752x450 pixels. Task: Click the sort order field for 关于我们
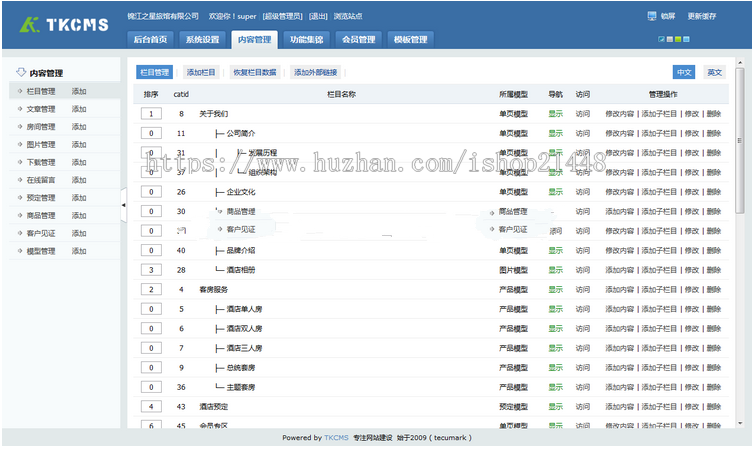[151, 114]
